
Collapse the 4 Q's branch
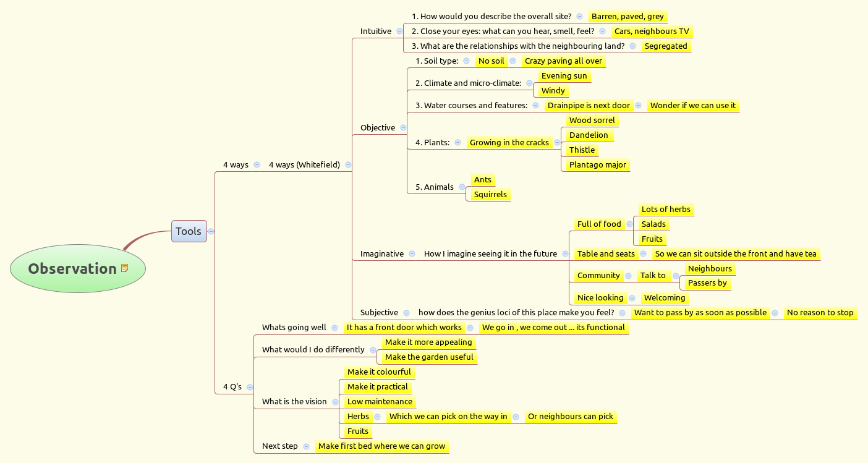pos(250,388)
